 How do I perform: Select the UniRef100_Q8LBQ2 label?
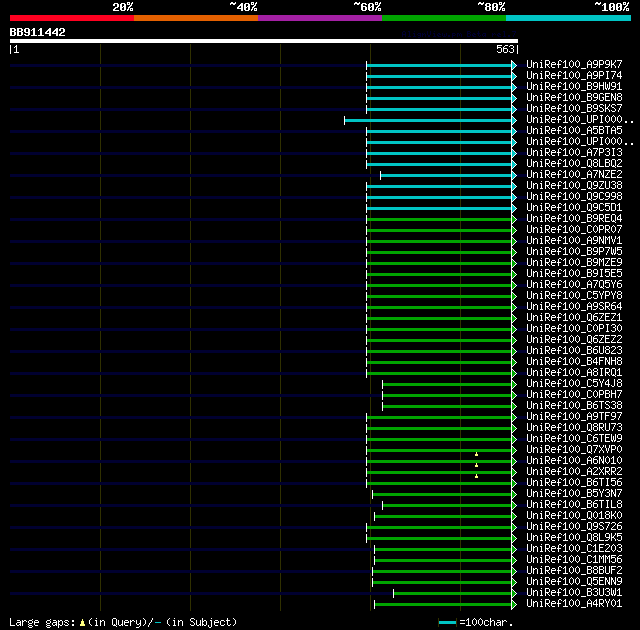(x=574, y=164)
